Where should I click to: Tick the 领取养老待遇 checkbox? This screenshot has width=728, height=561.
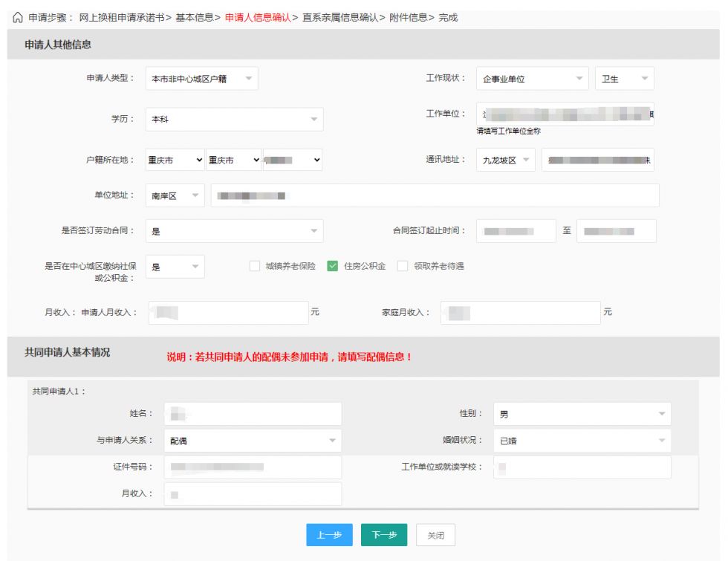point(403,267)
